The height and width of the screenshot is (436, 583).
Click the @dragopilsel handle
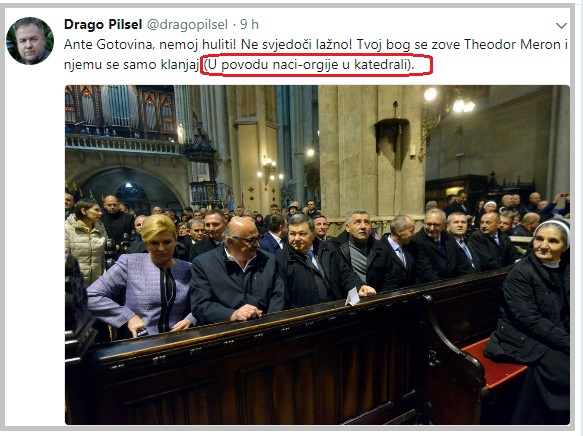point(187,25)
